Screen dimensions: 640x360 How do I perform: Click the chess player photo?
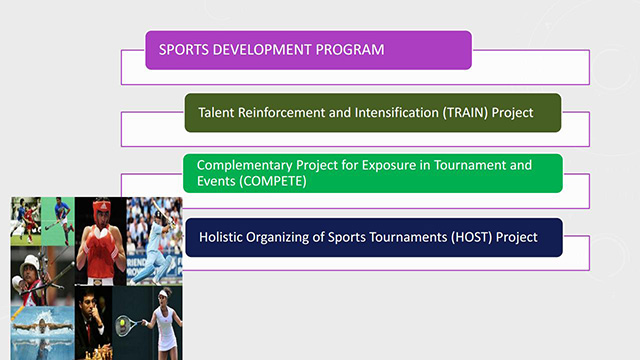point(93,323)
